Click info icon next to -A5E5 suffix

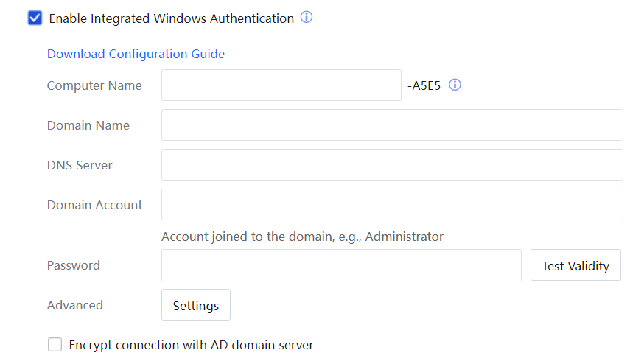(x=455, y=85)
